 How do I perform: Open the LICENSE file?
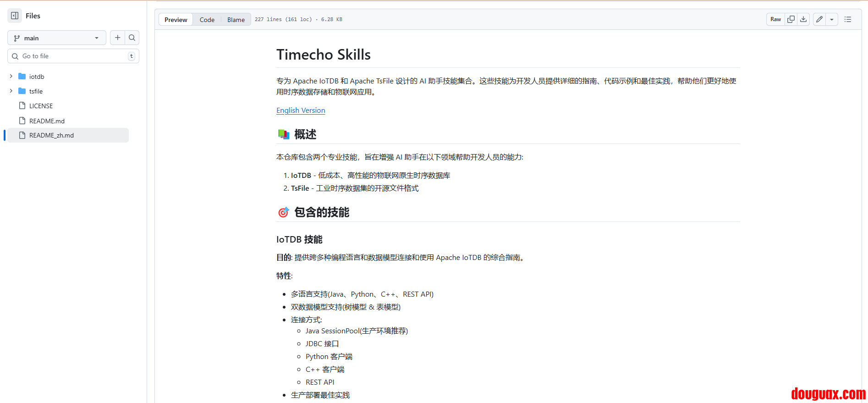point(41,106)
